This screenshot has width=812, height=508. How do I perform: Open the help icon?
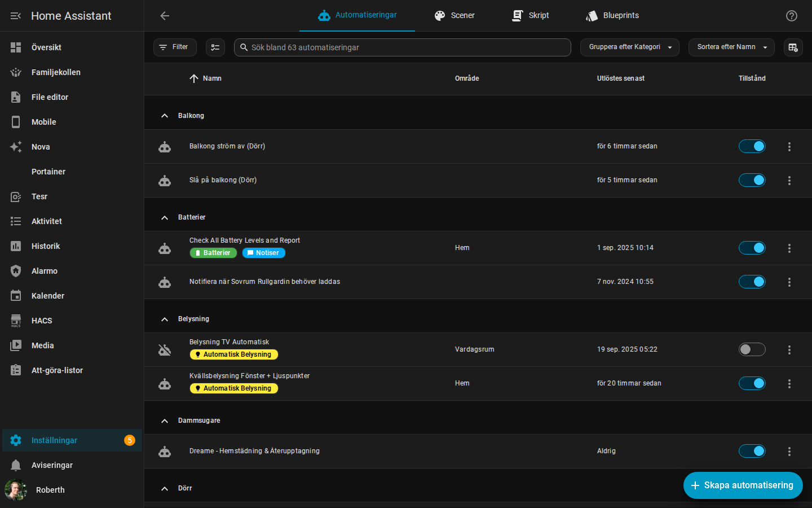(x=792, y=16)
